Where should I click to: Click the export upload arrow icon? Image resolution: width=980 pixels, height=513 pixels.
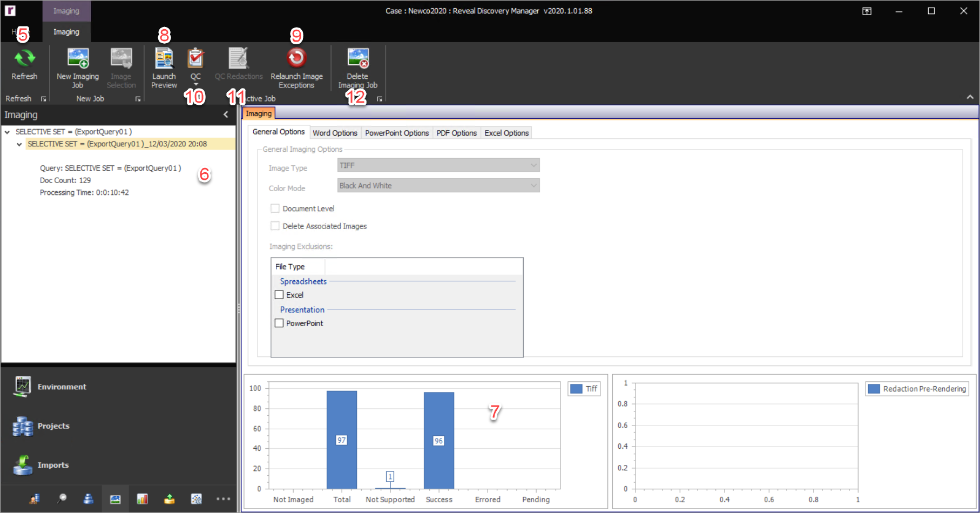coord(170,499)
